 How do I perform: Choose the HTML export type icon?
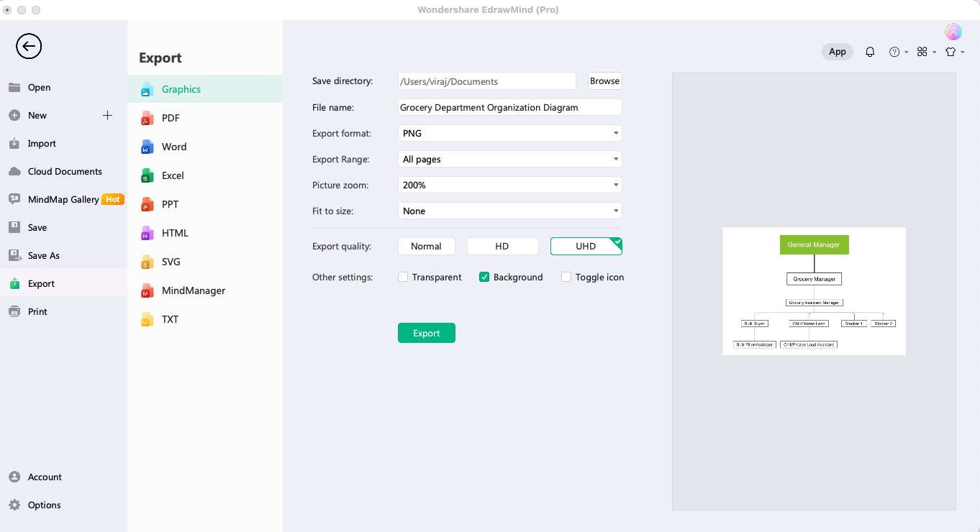[x=148, y=233]
